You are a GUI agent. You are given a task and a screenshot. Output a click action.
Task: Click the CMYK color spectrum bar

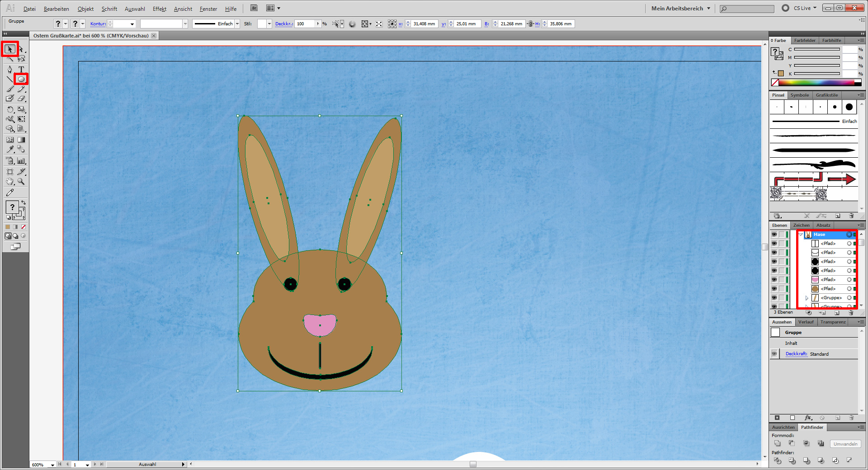pyautogui.click(x=816, y=83)
